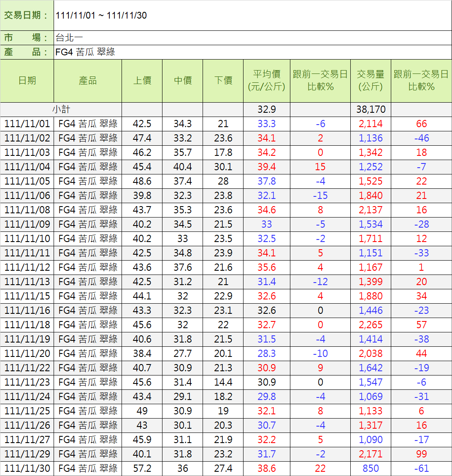Screen dimensions: 452x476
Task: Select the upper price 57.2 cell
Action: (142, 468)
